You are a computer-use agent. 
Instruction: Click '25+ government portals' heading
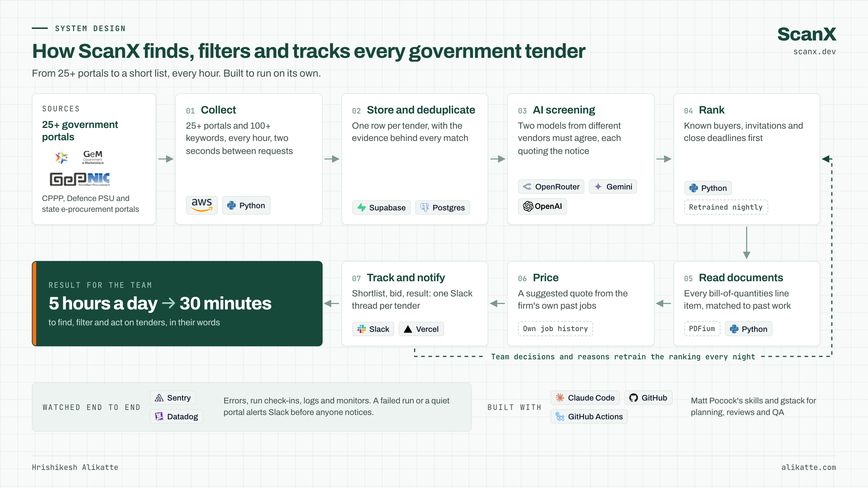80,130
